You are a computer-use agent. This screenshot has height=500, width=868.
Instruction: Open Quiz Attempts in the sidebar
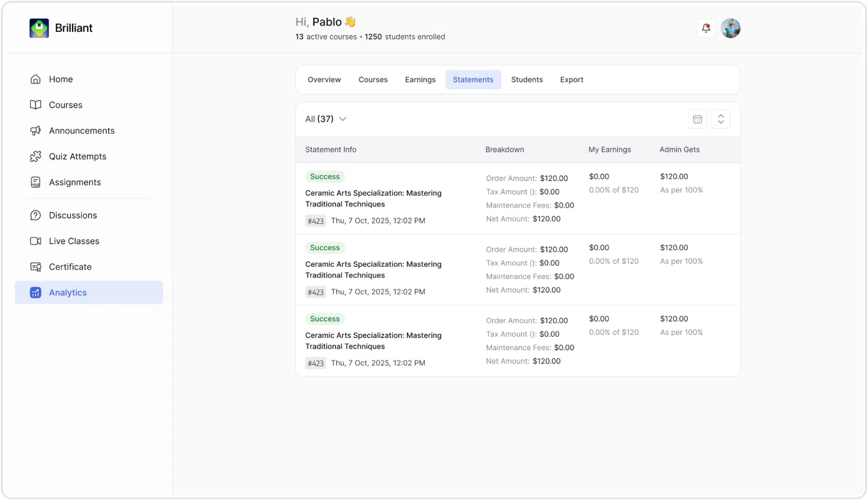[89, 156]
